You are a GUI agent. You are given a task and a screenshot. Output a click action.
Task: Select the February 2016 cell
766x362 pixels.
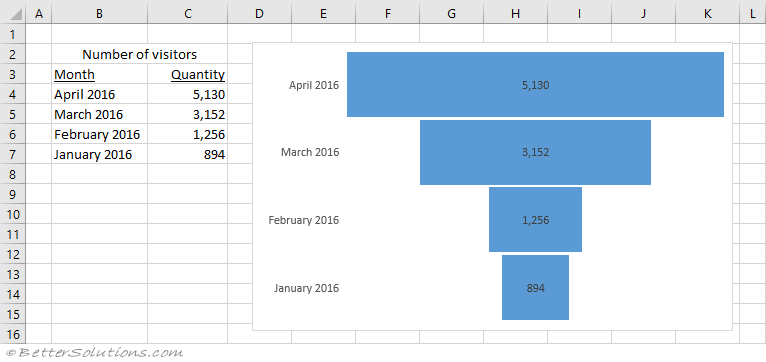[x=99, y=134]
